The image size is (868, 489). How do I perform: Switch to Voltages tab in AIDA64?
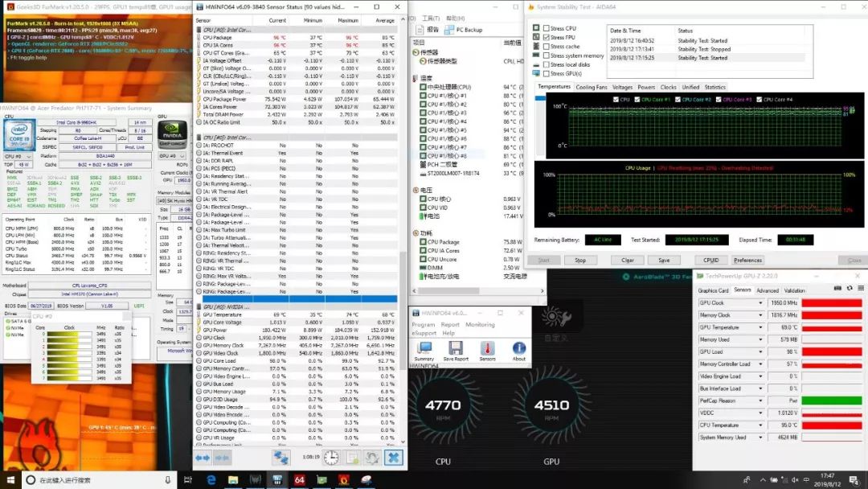point(622,87)
